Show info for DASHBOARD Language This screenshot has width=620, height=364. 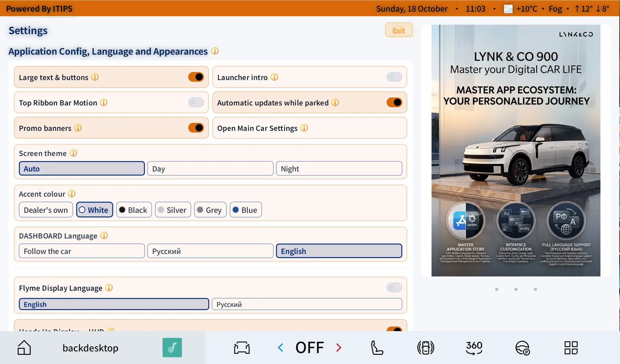tap(104, 235)
